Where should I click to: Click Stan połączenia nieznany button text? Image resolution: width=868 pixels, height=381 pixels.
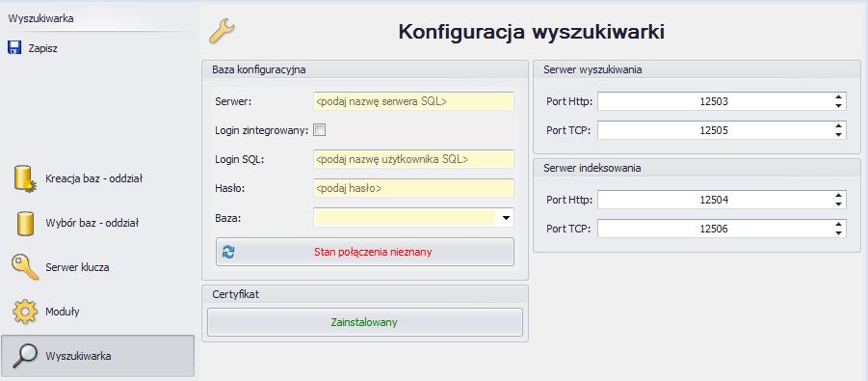tap(373, 252)
